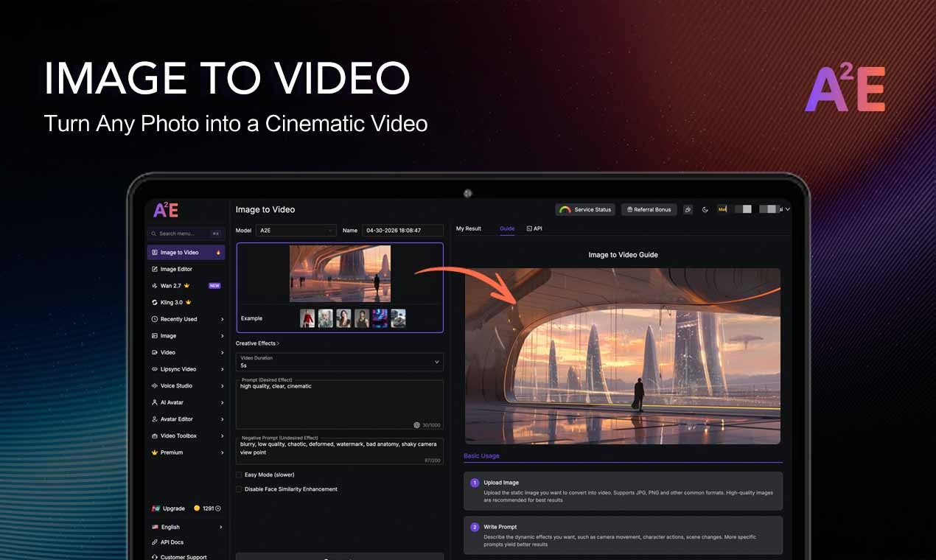Image resolution: width=936 pixels, height=560 pixels.
Task: Click the Premium crown icon
Action: point(154,452)
